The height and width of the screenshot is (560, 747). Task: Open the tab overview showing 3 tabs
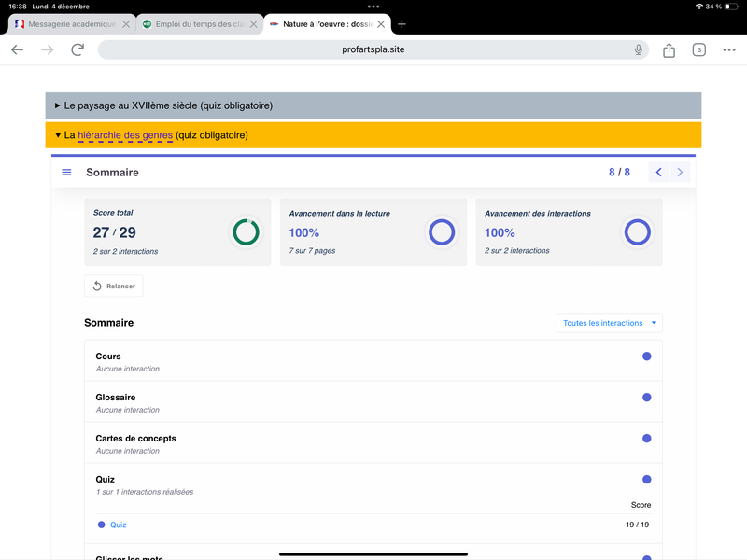[x=698, y=50]
